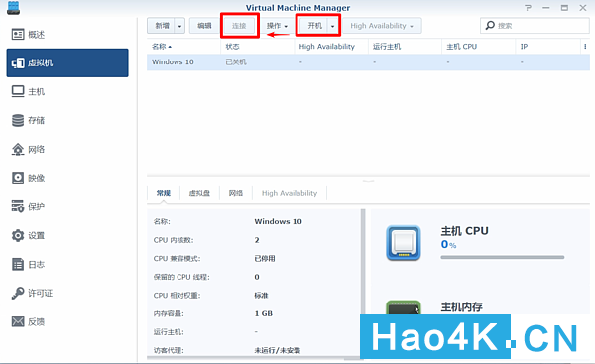This screenshot has width=595, height=364.
Task: Click the 主机 CPU chip icon
Action: pyautogui.click(x=404, y=243)
